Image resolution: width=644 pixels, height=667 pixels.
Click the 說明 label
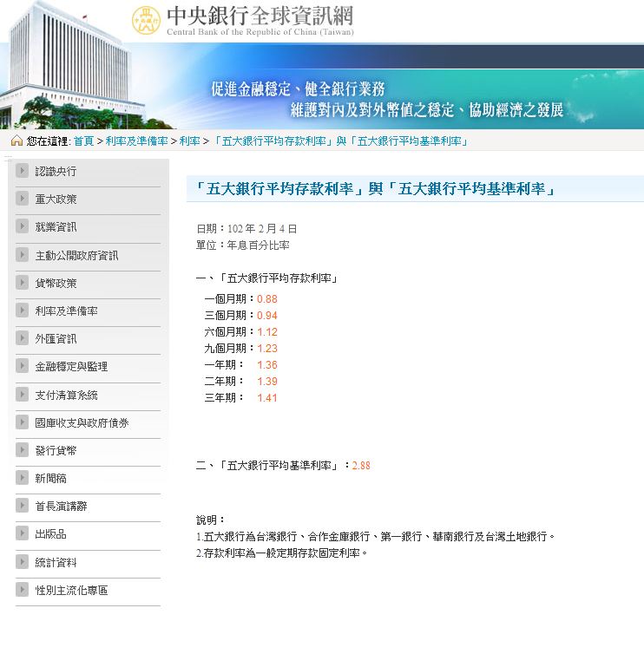tap(210, 520)
